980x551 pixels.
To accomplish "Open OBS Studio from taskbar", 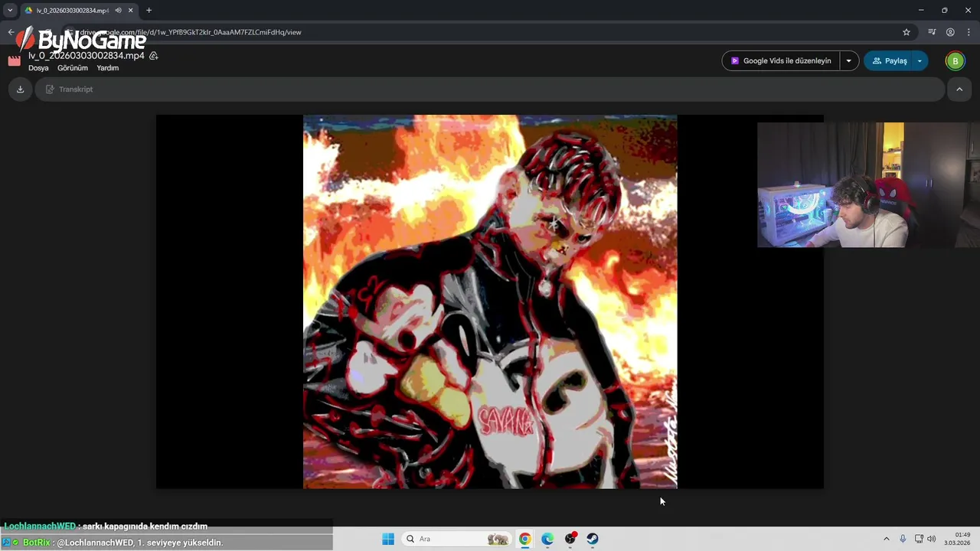I will tap(570, 539).
